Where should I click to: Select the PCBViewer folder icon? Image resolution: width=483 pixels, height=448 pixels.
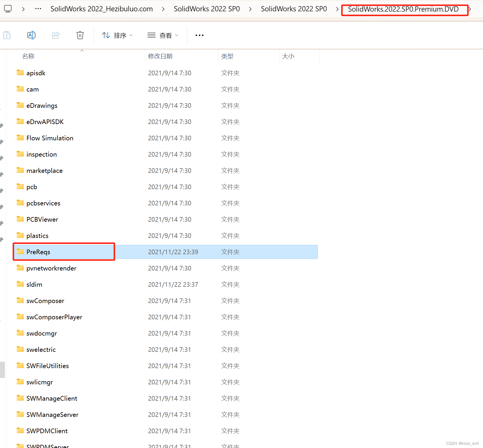pos(20,219)
